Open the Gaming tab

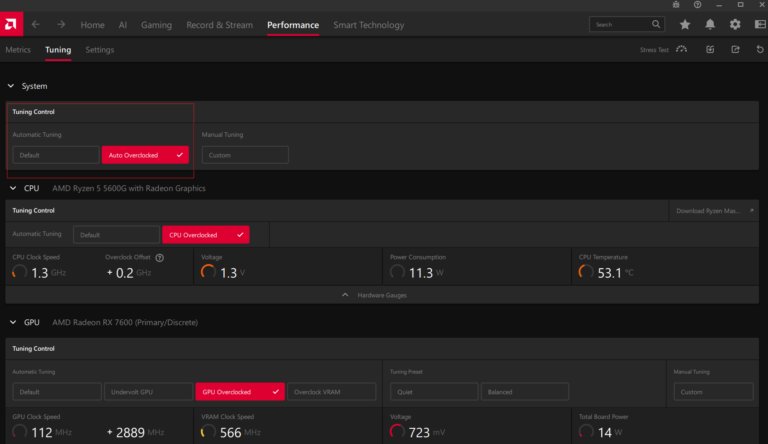[x=156, y=25]
